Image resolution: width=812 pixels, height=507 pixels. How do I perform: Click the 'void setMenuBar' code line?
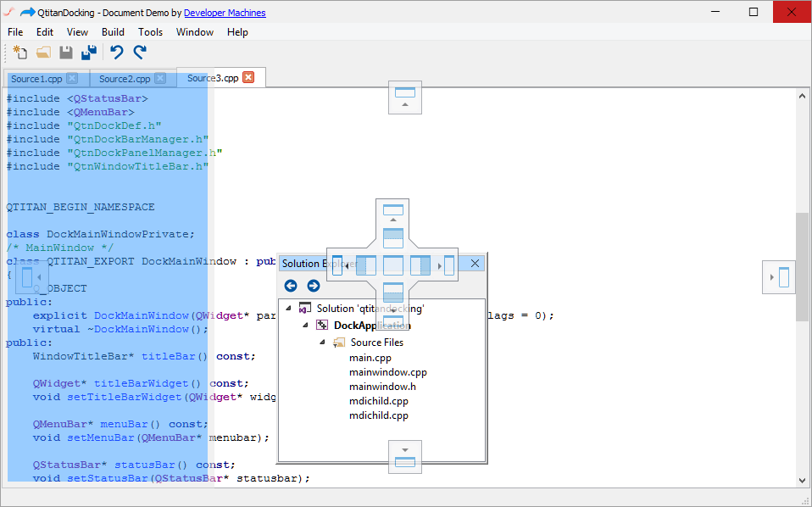pos(151,437)
